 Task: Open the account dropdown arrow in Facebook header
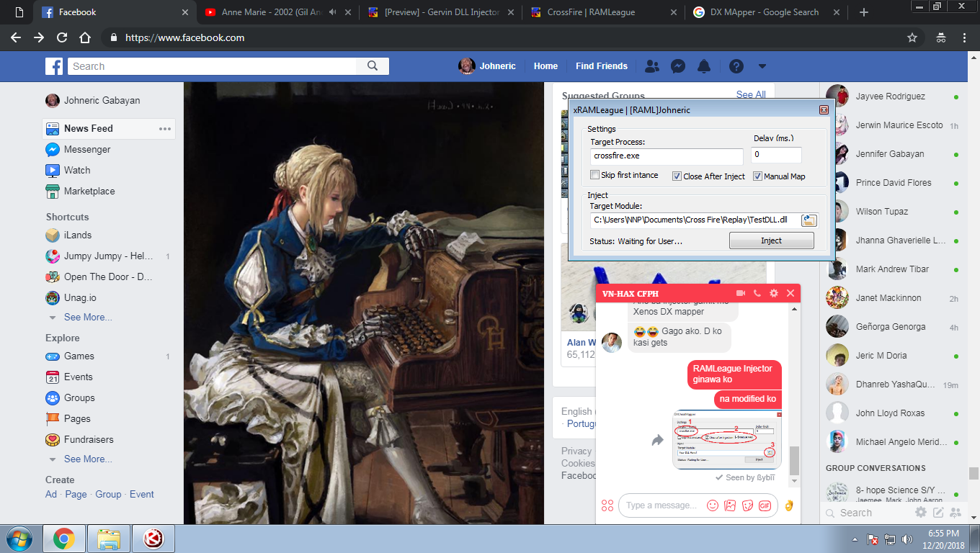click(x=762, y=66)
